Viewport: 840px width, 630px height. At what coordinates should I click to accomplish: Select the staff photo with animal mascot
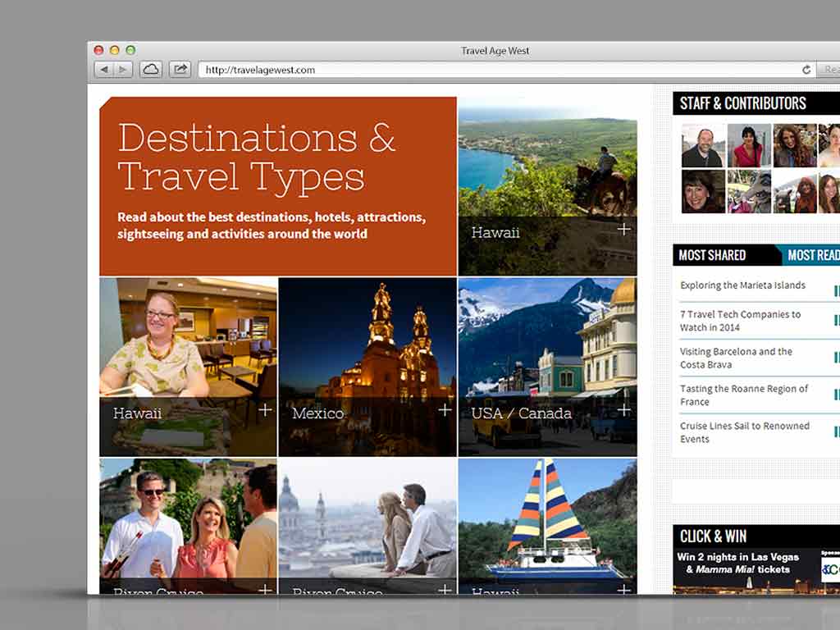(749, 192)
